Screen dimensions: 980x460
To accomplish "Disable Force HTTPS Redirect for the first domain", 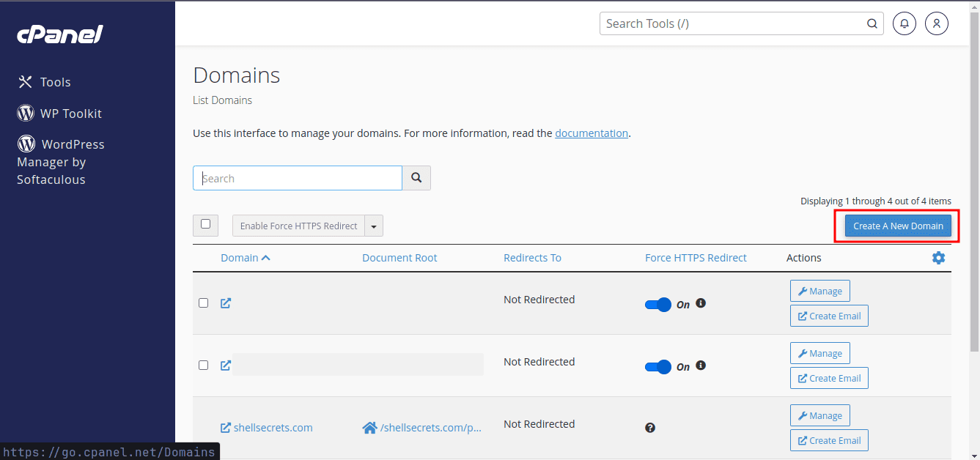I will coord(657,305).
